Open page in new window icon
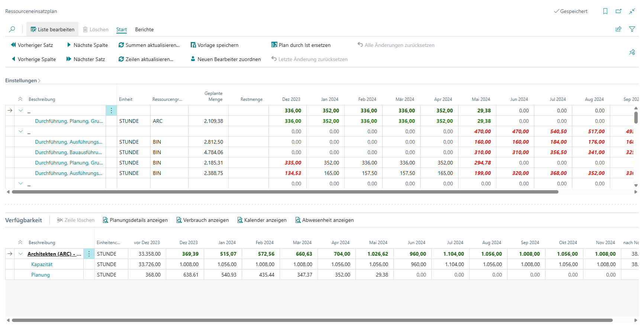 tap(618, 11)
